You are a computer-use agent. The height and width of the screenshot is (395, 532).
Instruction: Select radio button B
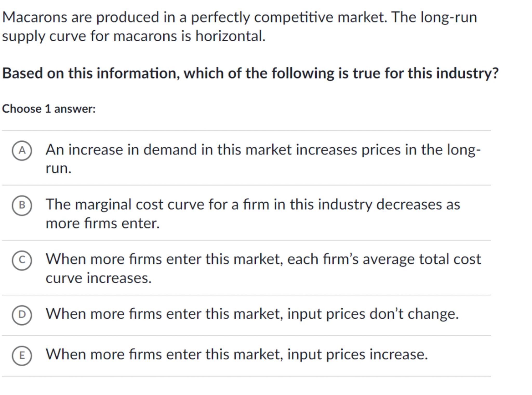pyautogui.click(x=22, y=205)
